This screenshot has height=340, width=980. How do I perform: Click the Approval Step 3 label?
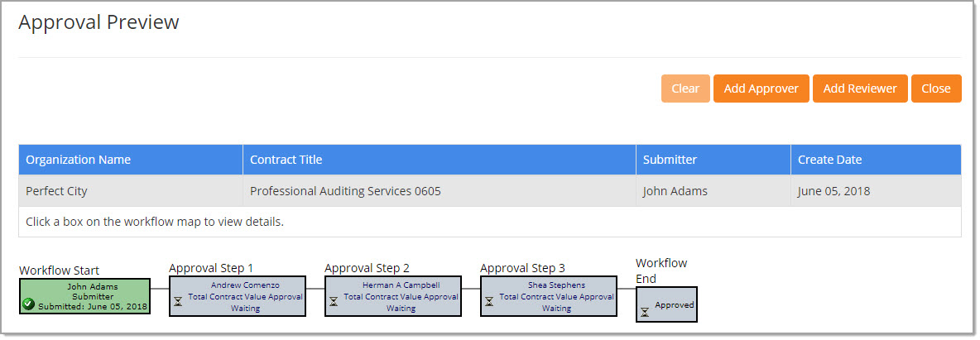[522, 268]
